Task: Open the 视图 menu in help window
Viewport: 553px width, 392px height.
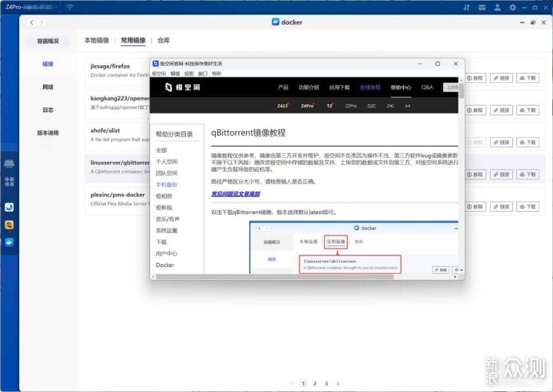Action: [189, 74]
